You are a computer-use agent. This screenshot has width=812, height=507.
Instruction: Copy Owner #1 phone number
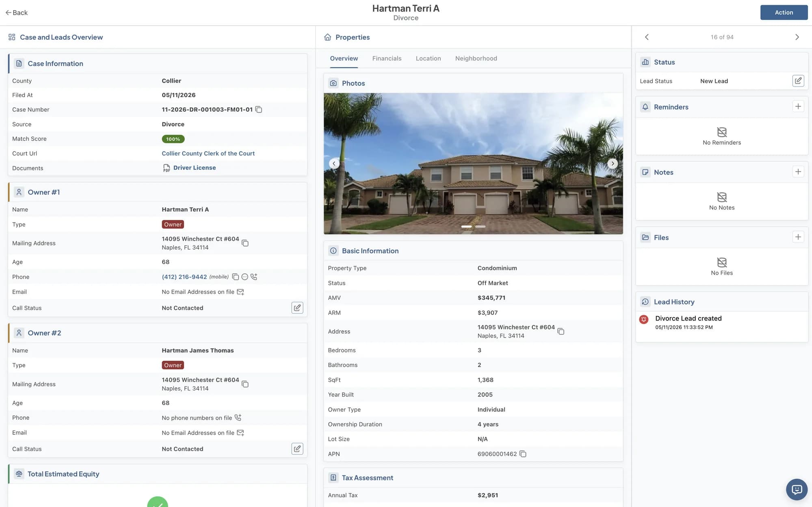pyautogui.click(x=235, y=277)
